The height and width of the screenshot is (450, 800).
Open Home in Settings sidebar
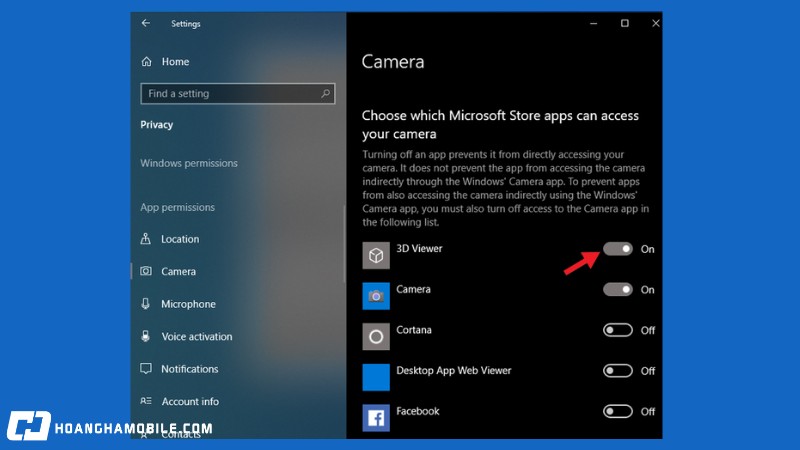click(176, 62)
